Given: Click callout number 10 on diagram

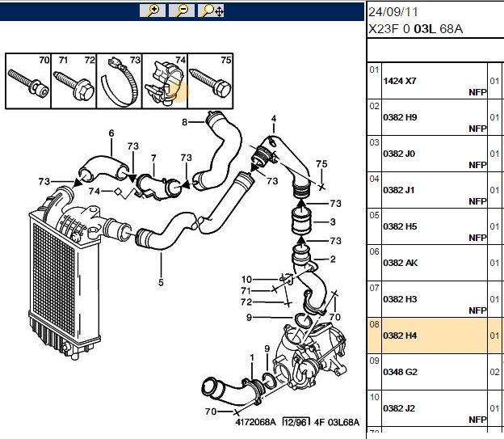Looking at the screenshot, I should 246,280.
